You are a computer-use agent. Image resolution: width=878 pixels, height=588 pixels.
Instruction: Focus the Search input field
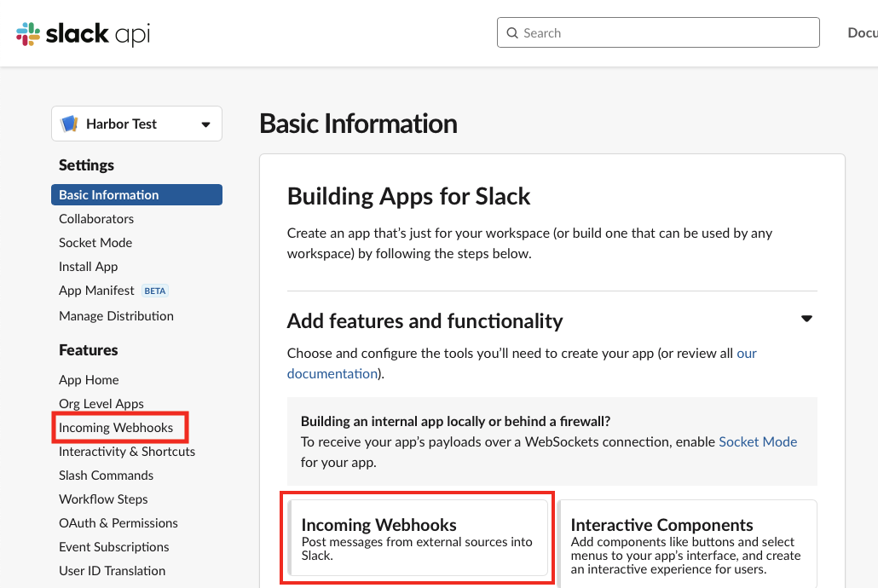[658, 32]
